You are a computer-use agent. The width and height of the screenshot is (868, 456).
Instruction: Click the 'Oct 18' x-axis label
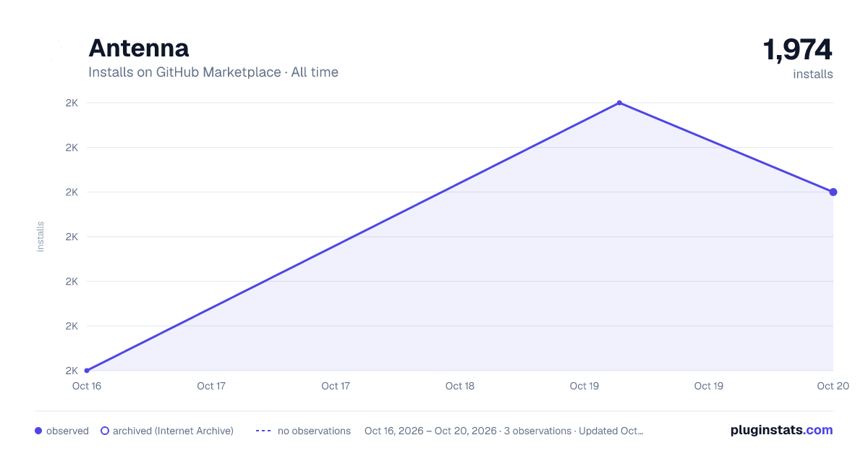click(460, 386)
